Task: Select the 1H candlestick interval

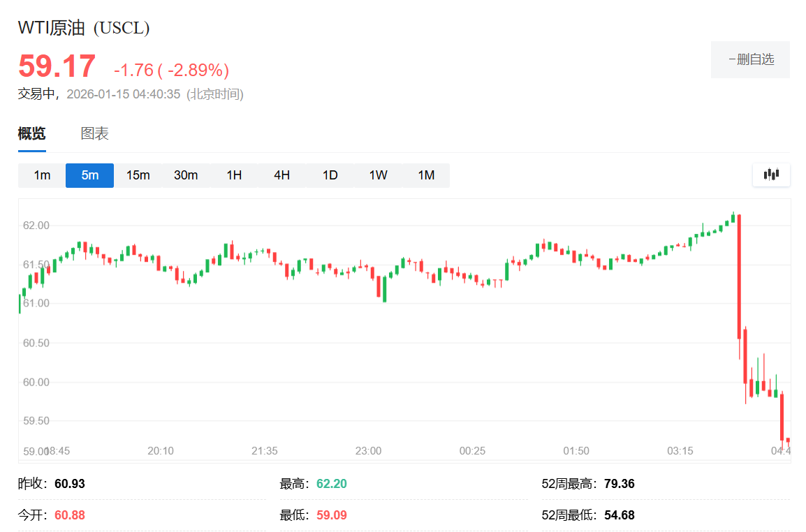Action: tap(233, 175)
